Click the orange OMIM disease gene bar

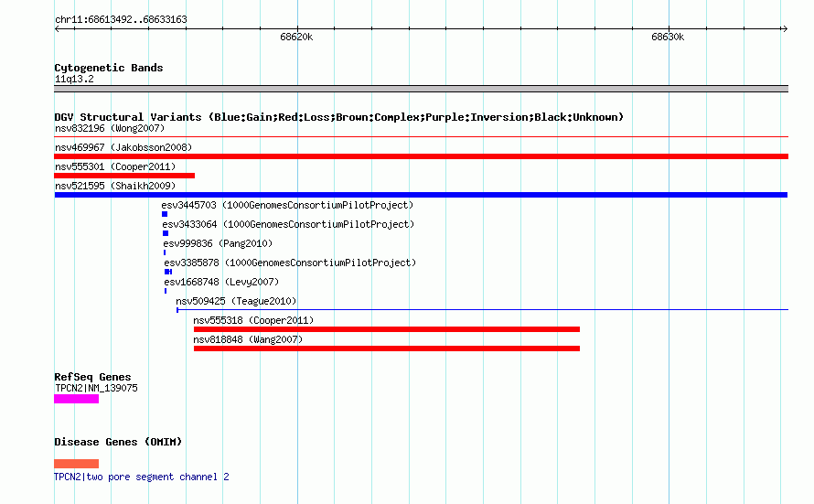tap(76, 464)
